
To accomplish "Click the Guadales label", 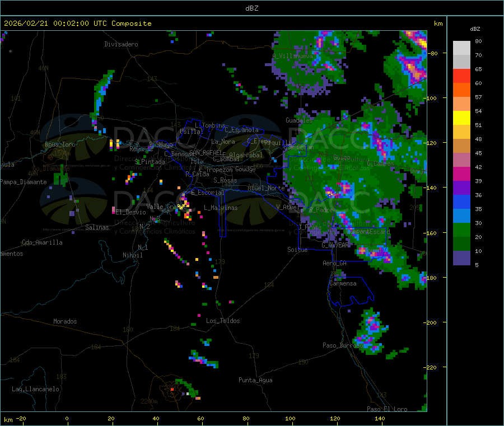I will 299,120.
